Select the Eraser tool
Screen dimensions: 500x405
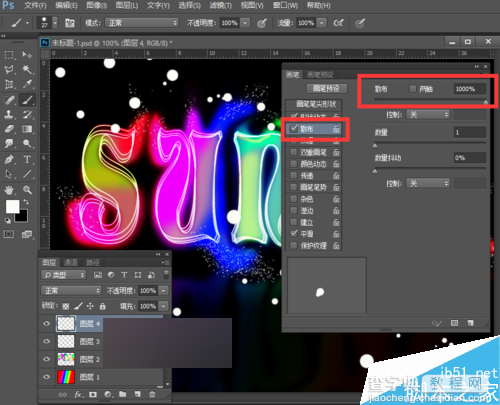pos(9,129)
